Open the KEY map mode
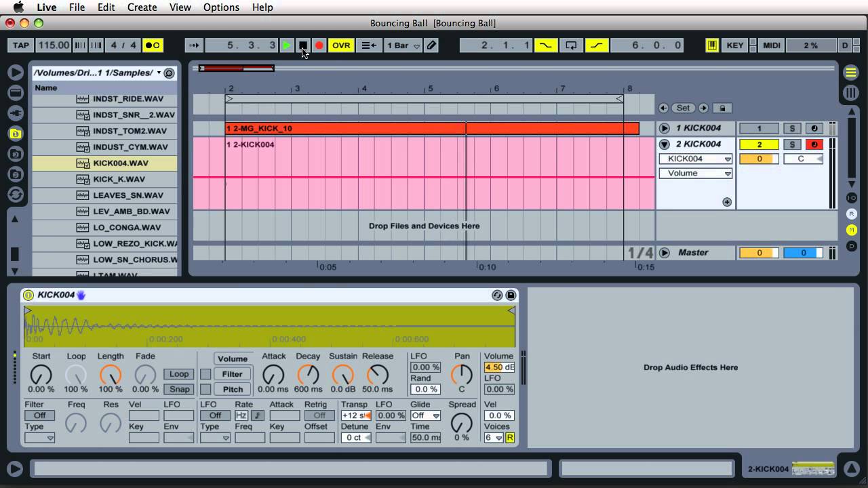Image resolution: width=868 pixels, height=488 pixels. tap(735, 45)
